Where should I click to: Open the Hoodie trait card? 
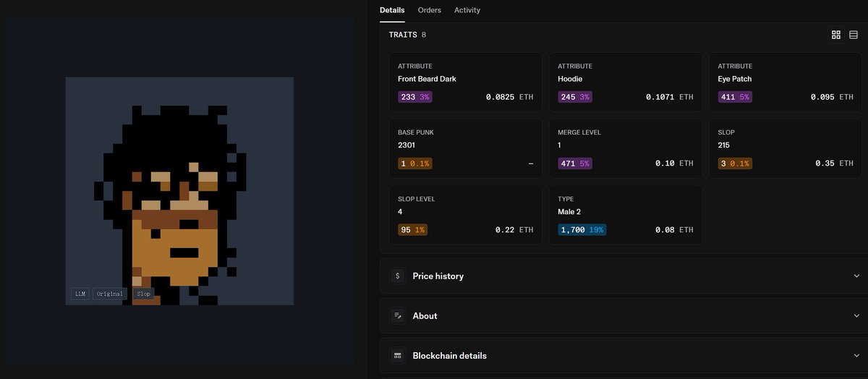pyautogui.click(x=625, y=82)
